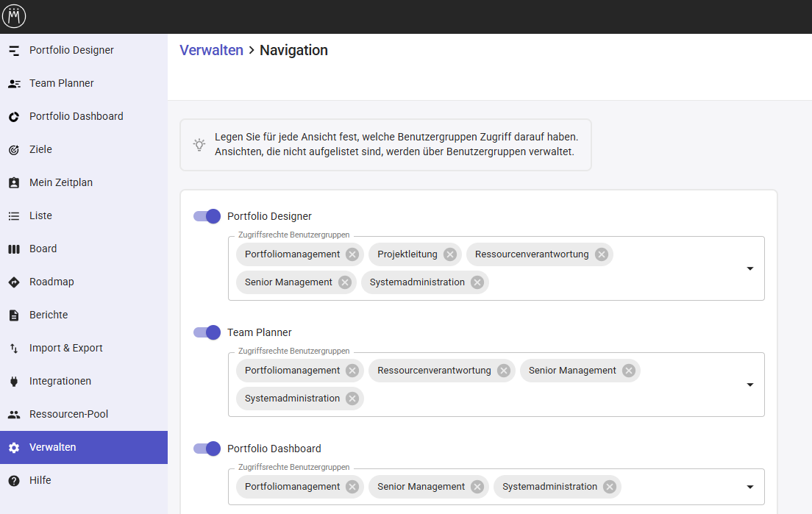Click the Integrationen plug icon
The height and width of the screenshot is (514, 812).
[14, 382]
